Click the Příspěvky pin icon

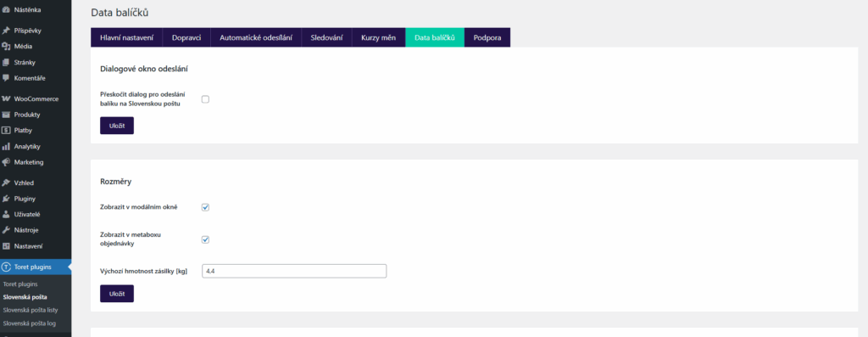point(7,31)
